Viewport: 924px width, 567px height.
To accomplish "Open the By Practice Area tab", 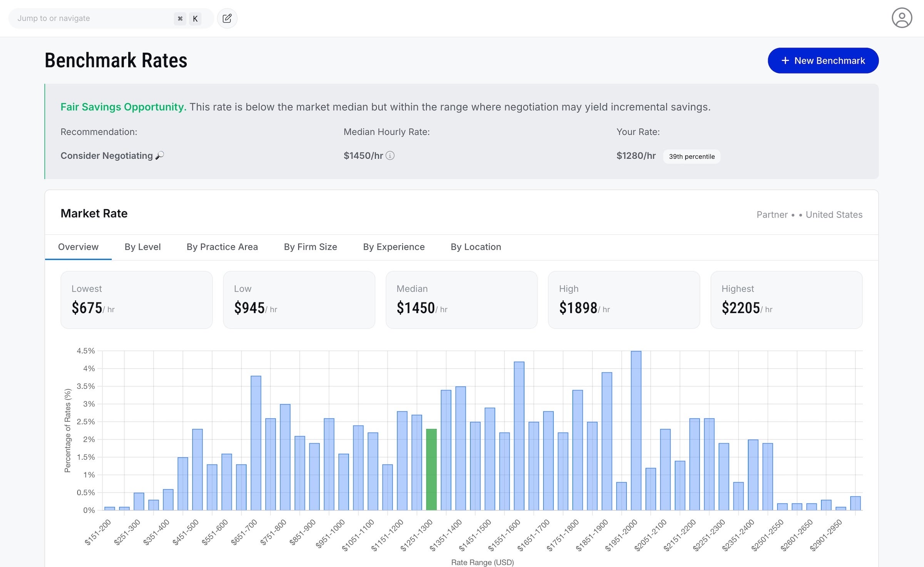I will coord(222,247).
